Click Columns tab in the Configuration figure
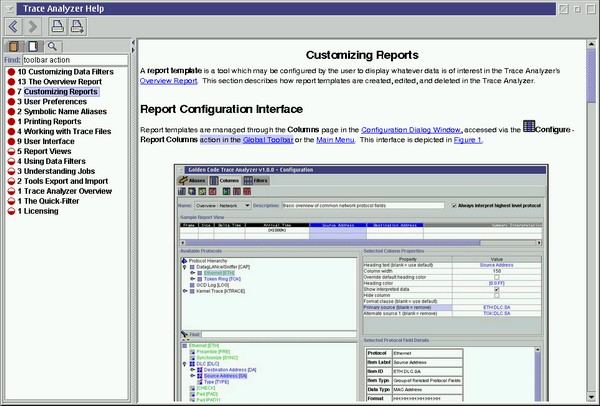600x406 pixels. [225, 181]
